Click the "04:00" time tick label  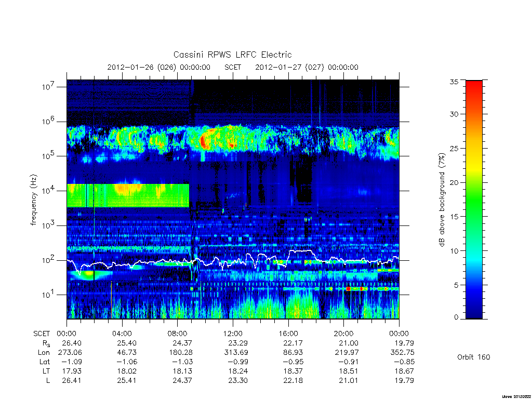click(122, 334)
